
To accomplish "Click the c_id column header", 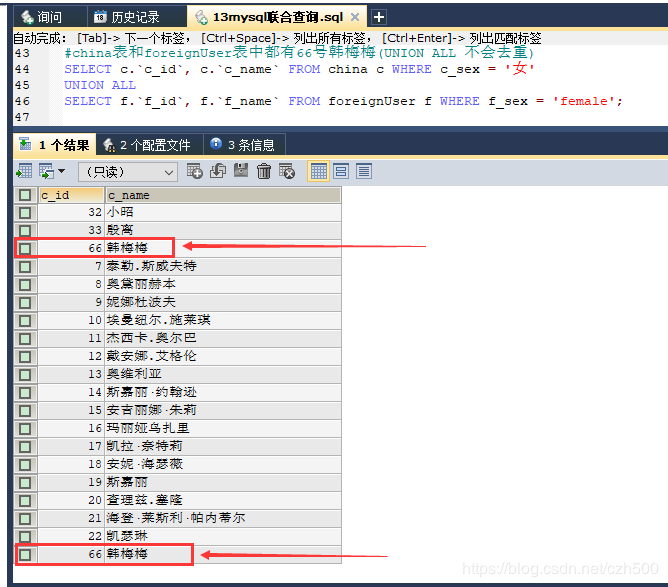I will [x=71, y=195].
